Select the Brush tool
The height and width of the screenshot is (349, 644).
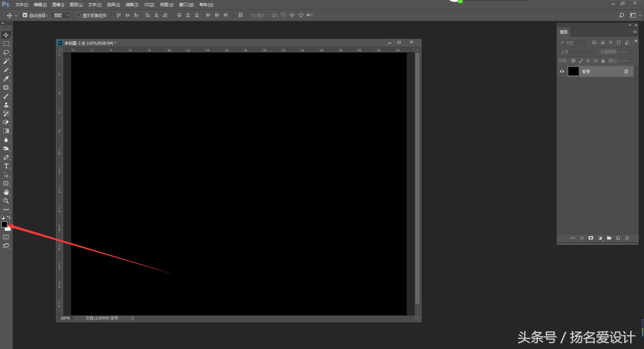pyautogui.click(x=6, y=96)
